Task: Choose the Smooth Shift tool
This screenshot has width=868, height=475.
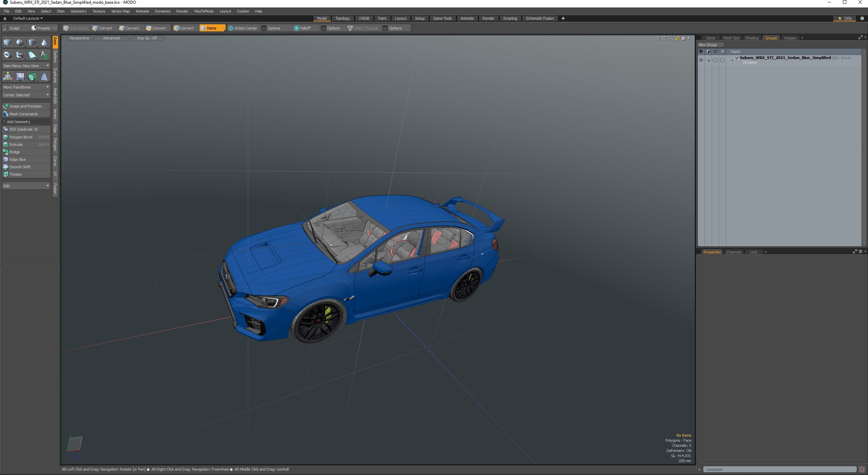Action: pos(26,167)
